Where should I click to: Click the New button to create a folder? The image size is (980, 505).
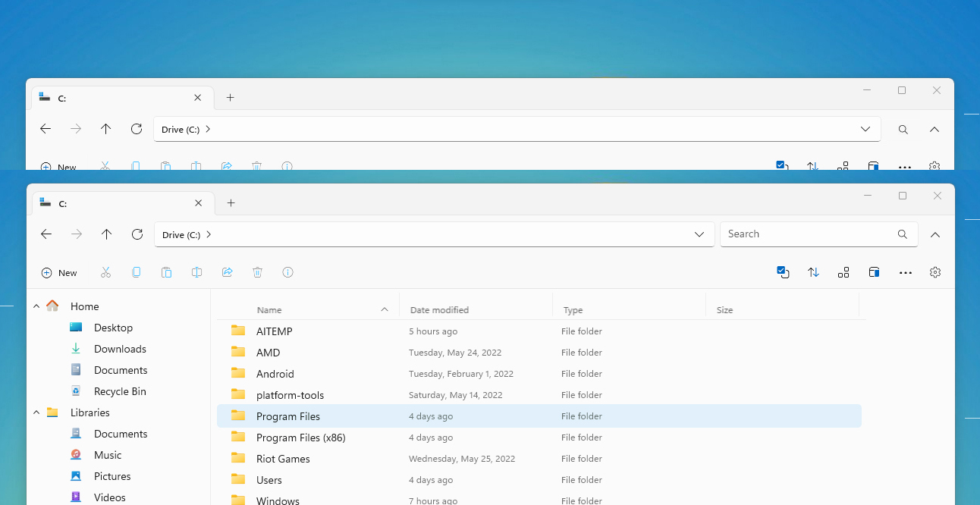[59, 272]
